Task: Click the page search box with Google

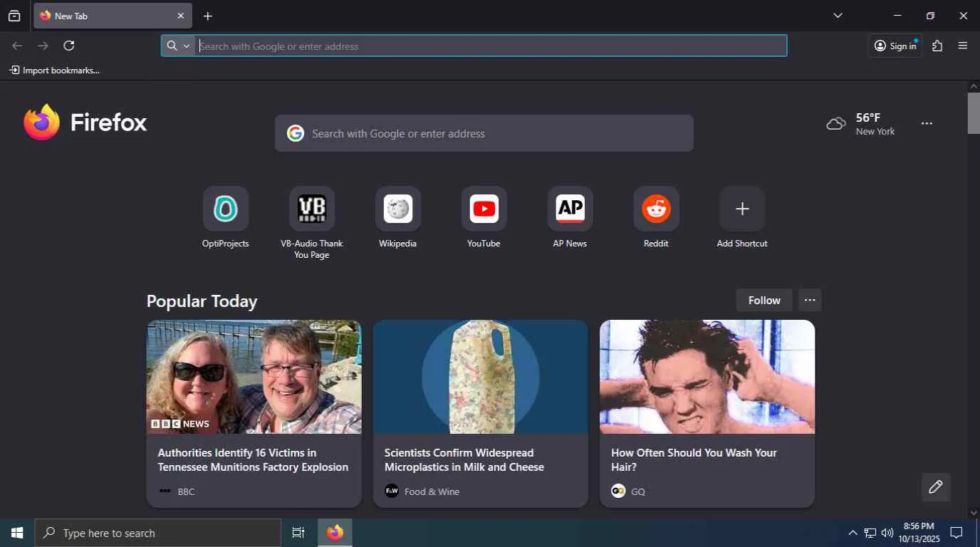Action: pyautogui.click(x=484, y=133)
